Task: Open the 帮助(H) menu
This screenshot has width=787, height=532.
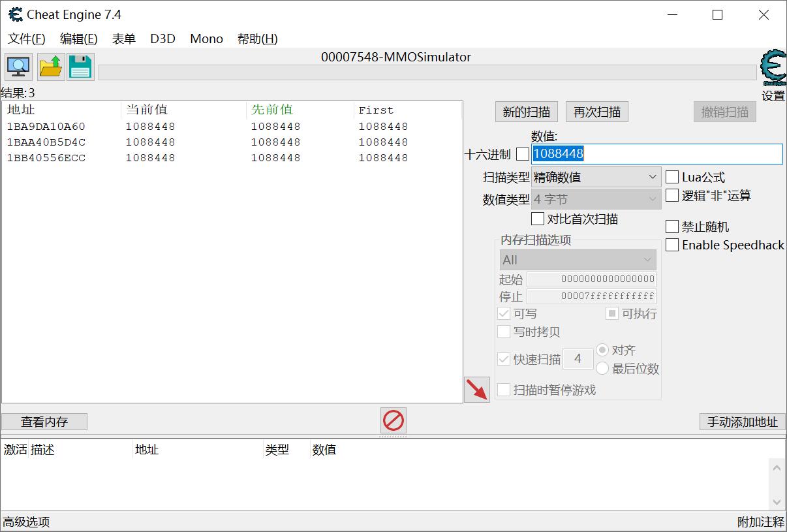Action: [x=258, y=39]
